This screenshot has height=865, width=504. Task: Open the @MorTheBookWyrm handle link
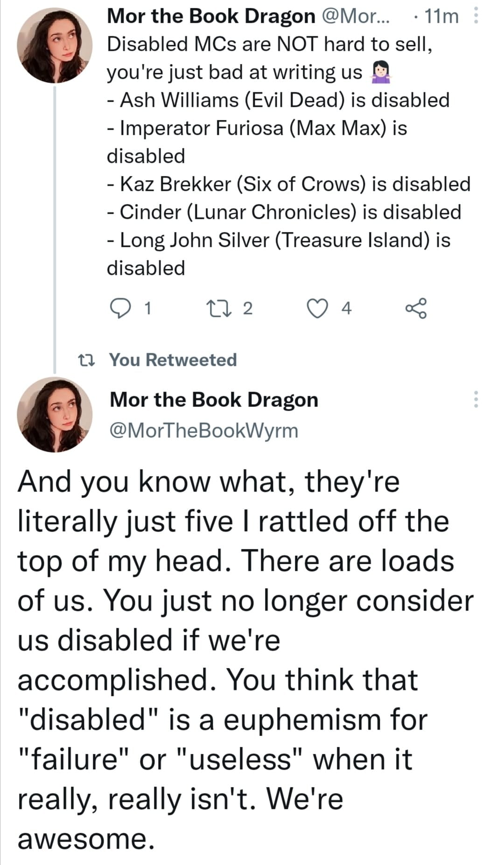(x=203, y=430)
